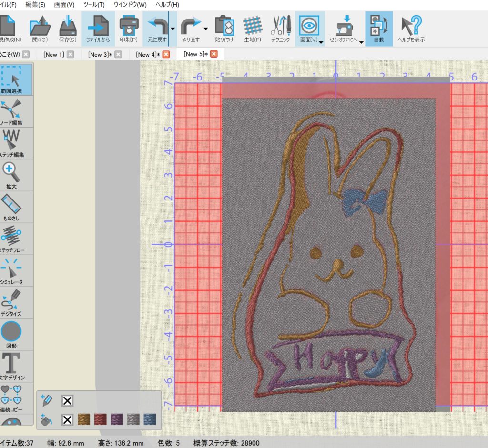Choose the blue thread color swatch

pyautogui.click(x=150, y=419)
